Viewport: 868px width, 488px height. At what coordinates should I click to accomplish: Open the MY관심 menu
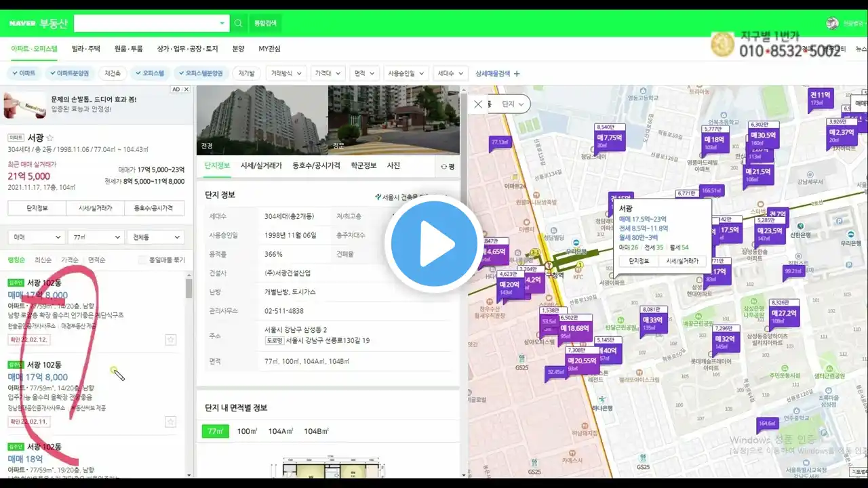pyautogui.click(x=269, y=49)
